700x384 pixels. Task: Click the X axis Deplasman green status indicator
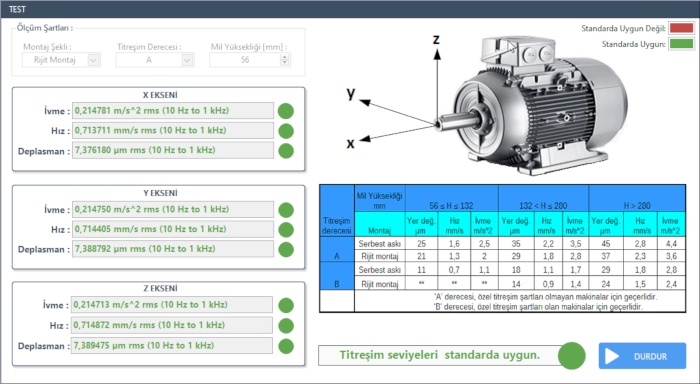point(286,151)
